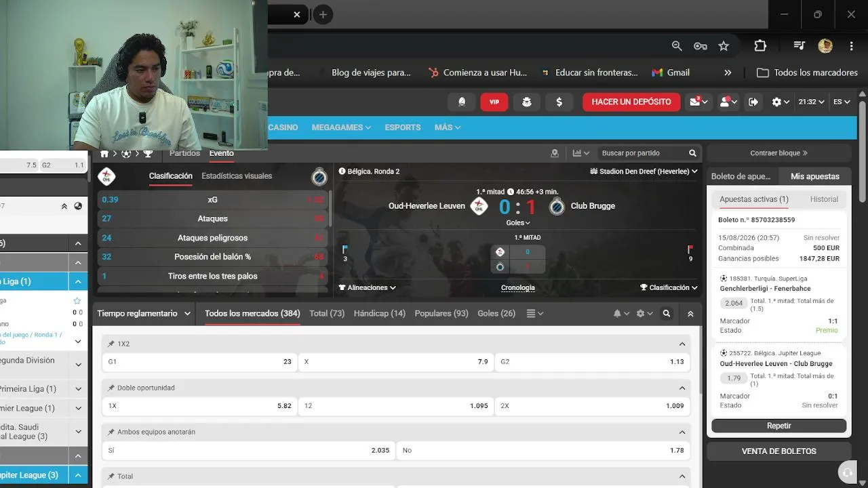Click the Oud-Heverlee Leuven crest by the score
Viewport: 868px width, 488px height.
[x=479, y=206]
